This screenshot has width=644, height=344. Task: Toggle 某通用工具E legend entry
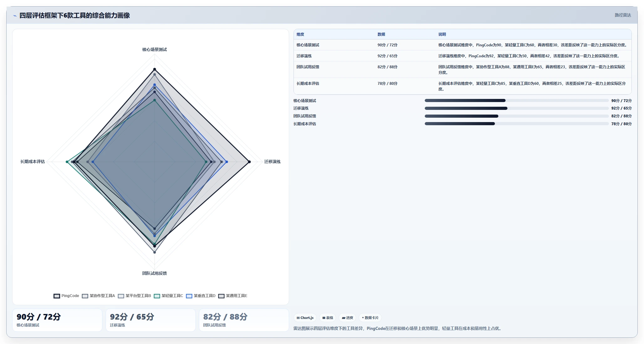click(233, 296)
